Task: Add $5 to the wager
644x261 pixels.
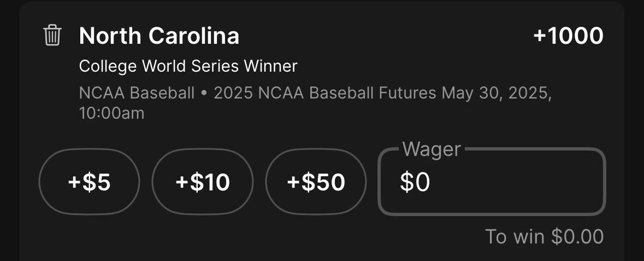Action: (89, 182)
